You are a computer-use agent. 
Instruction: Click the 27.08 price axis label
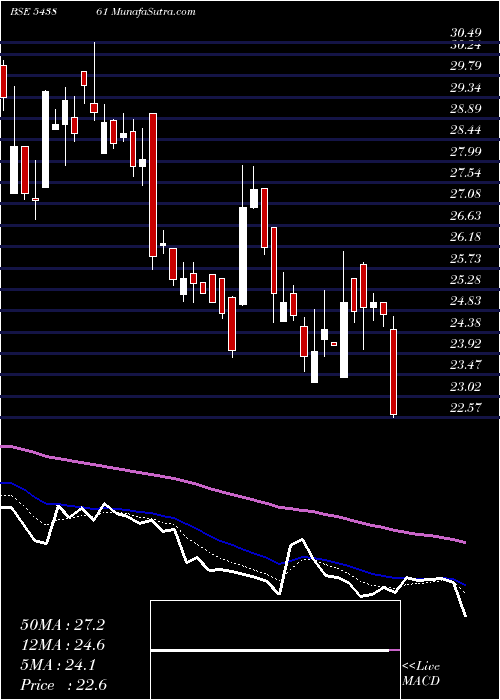point(466,194)
